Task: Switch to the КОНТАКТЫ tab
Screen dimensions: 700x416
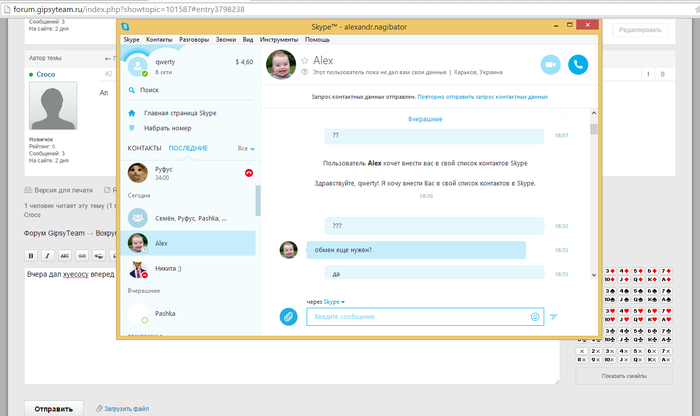Action: click(144, 148)
